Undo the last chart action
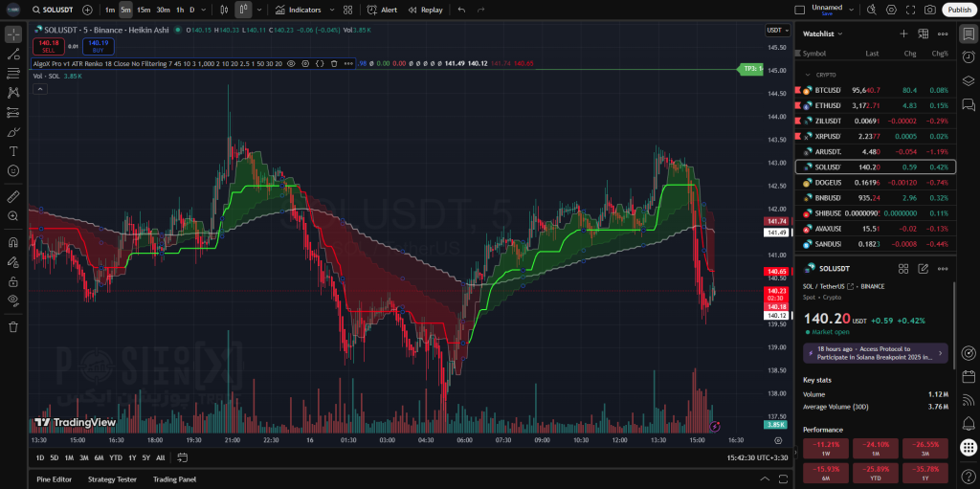Viewport: 980px width, 489px height. click(x=461, y=10)
